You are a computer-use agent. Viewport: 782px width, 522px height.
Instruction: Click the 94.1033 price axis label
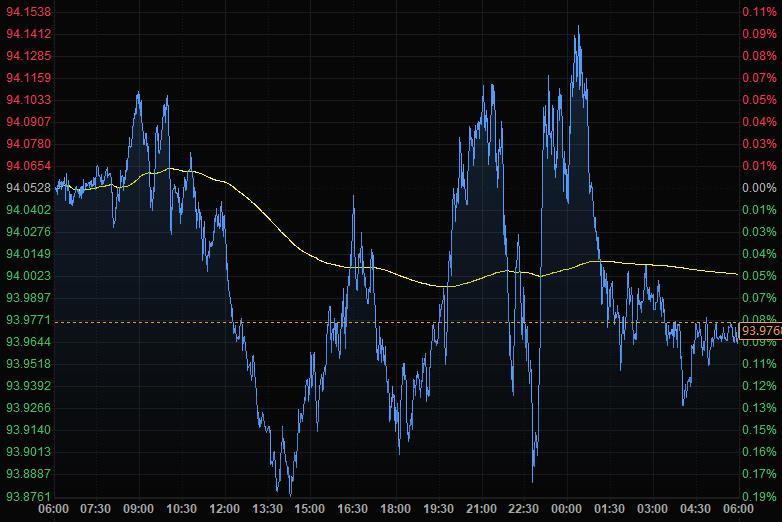click(28, 100)
